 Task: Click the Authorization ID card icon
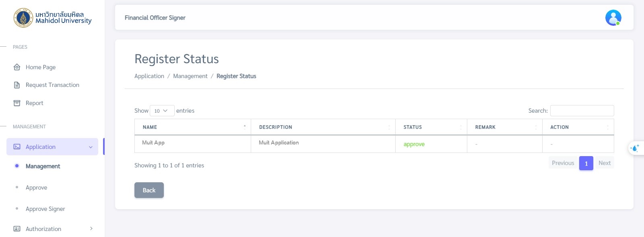pos(17,229)
